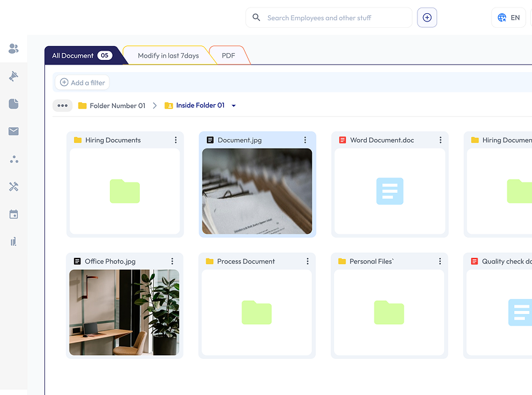Switch to the PDF tab

pyautogui.click(x=229, y=55)
